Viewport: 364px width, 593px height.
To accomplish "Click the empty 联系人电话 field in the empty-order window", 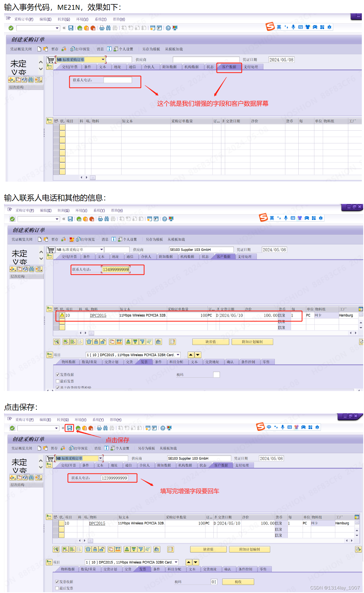I will 118,80.
